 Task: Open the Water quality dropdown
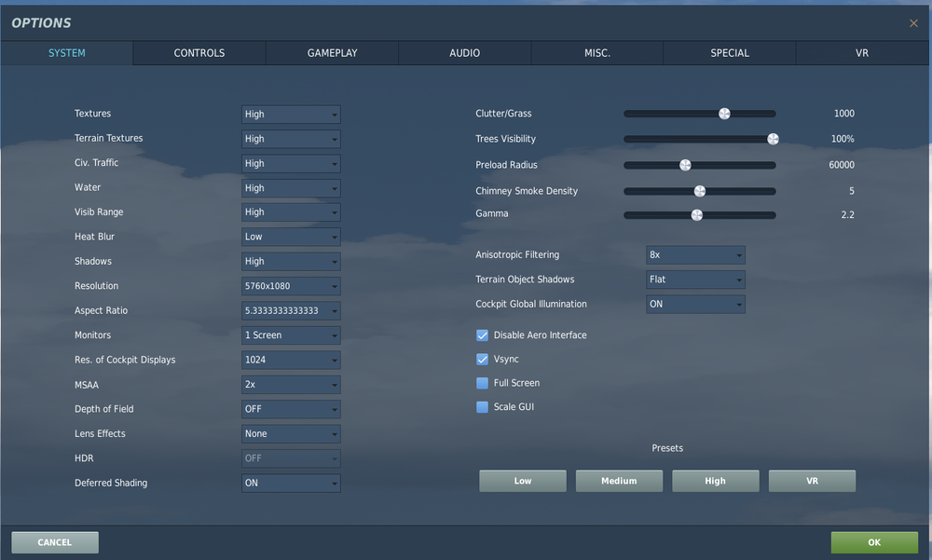tap(291, 188)
